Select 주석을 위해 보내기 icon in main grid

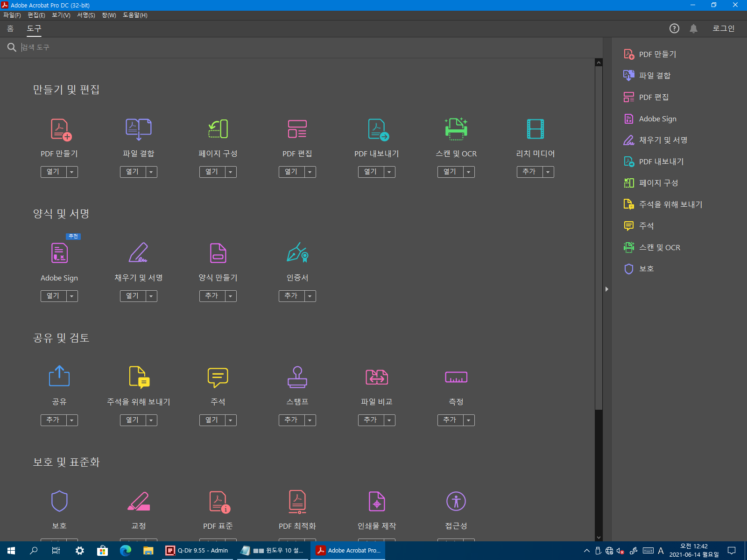pyautogui.click(x=139, y=377)
